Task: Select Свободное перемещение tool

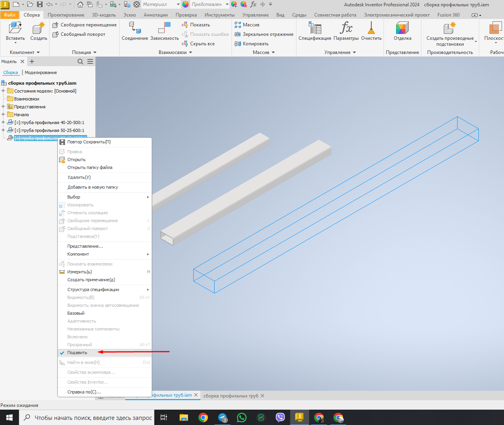Action: [85, 25]
